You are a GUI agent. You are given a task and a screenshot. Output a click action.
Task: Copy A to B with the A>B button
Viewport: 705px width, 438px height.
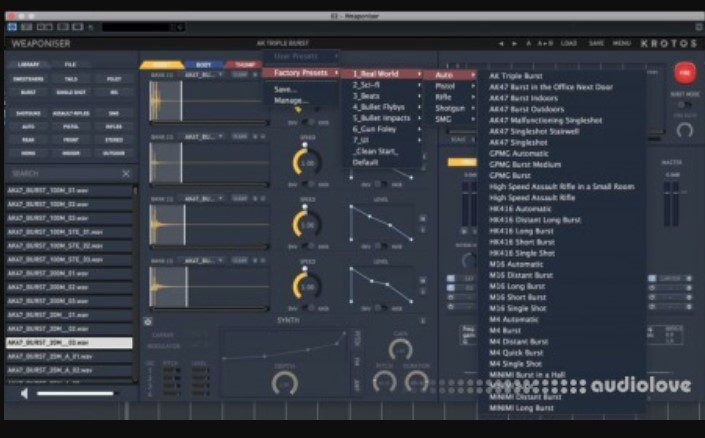tap(545, 44)
